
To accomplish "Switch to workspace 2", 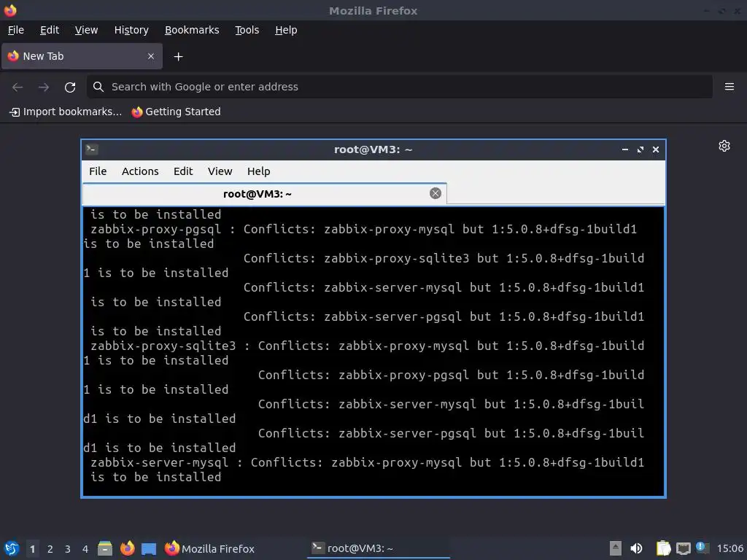I will click(x=50, y=549).
